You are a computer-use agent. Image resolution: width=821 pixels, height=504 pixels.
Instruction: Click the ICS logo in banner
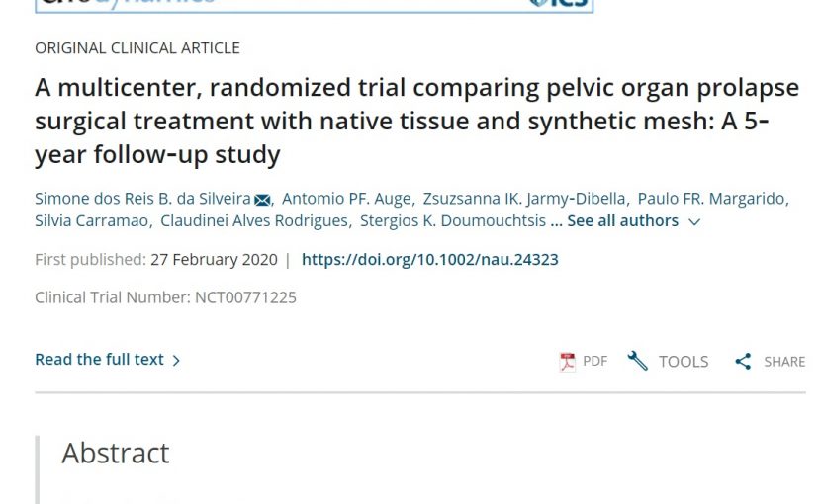point(559,3)
